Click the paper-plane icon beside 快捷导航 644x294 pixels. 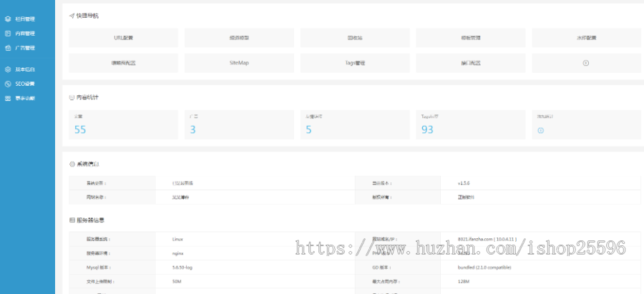(x=72, y=16)
